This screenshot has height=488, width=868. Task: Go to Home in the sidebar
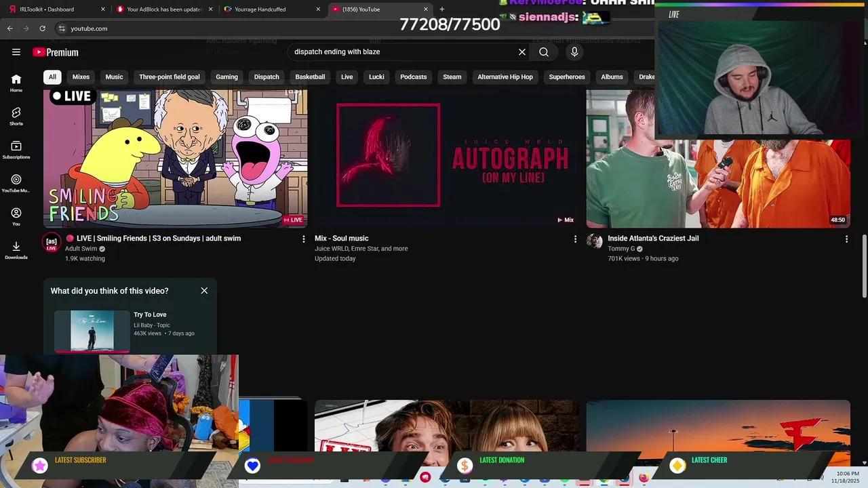pos(16,83)
